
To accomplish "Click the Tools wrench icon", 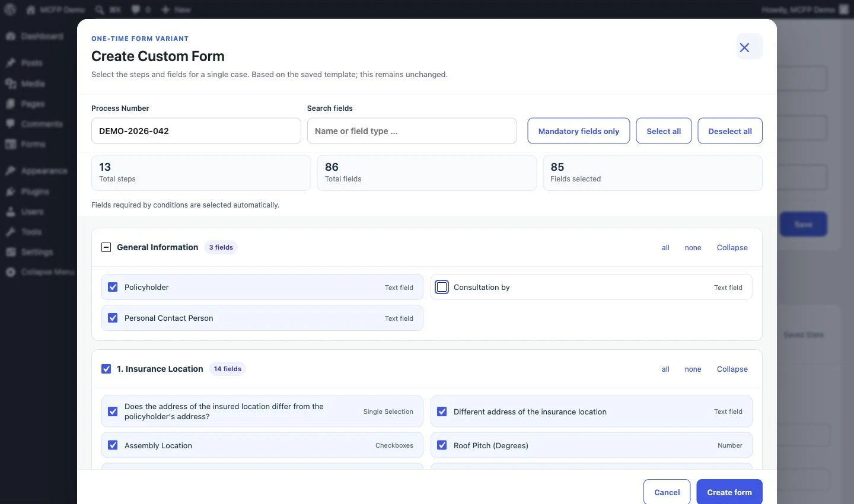I will (11, 232).
